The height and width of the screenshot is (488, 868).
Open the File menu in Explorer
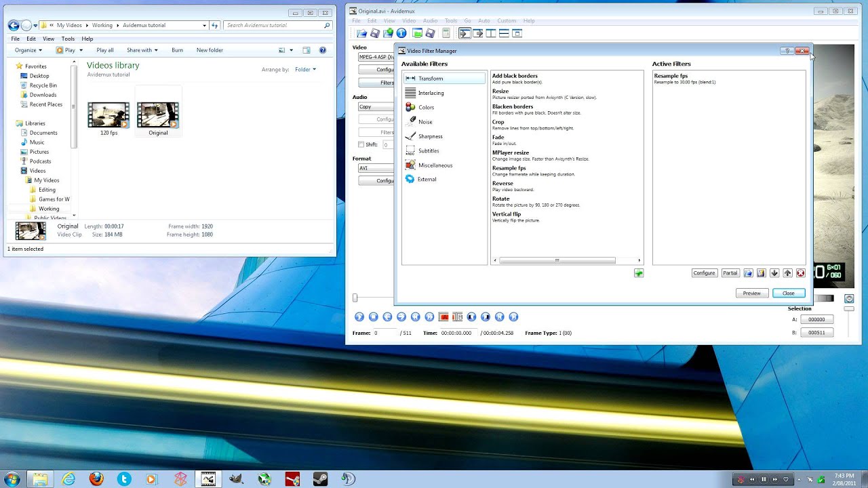point(15,39)
